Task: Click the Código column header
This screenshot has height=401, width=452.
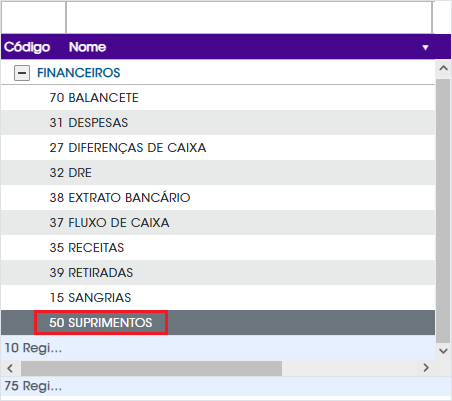Action: [x=27, y=47]
